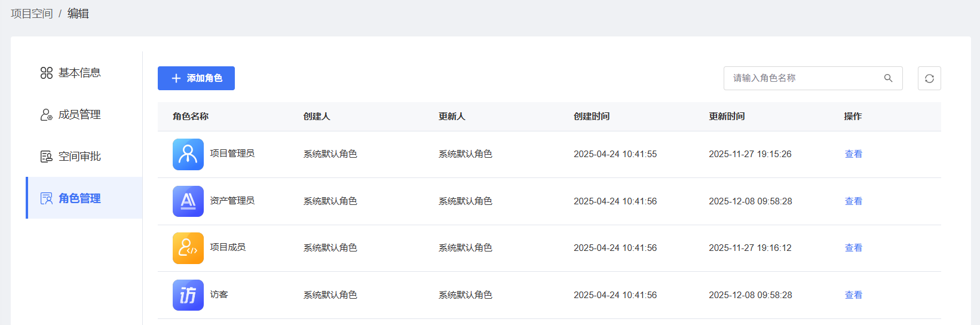Open the 基本信息 tab
980x325 pixels.
click(79, 73)
